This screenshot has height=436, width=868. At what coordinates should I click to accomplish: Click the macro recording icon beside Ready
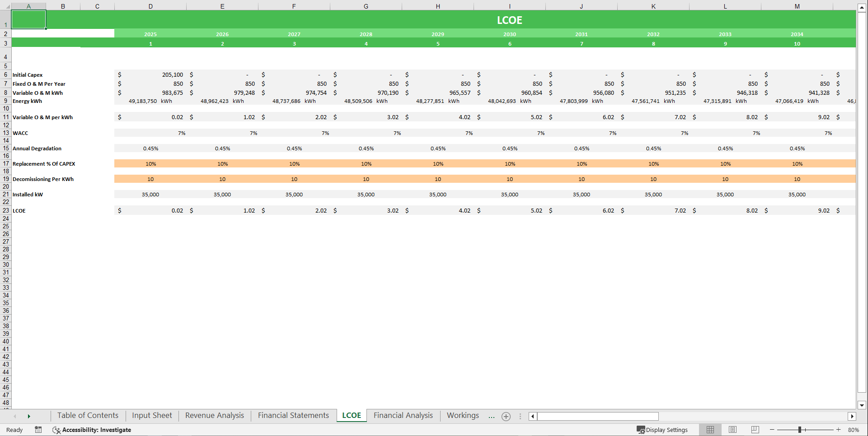tap(38, 430)
